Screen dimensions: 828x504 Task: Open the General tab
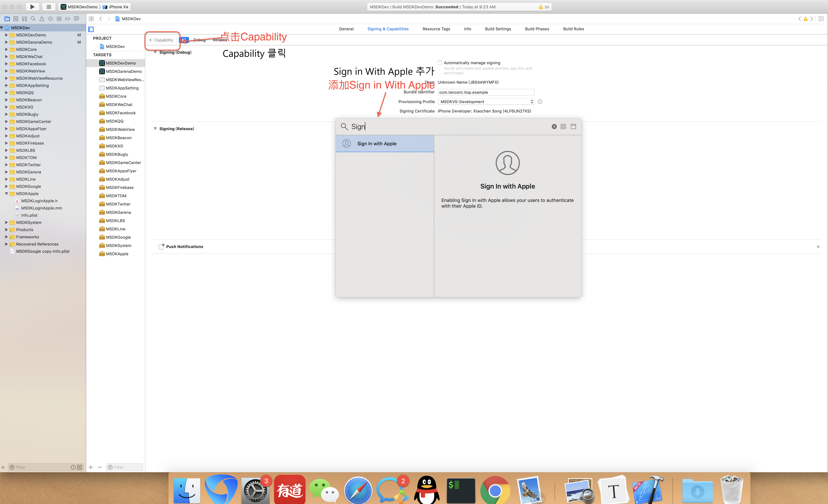(346, 29)
